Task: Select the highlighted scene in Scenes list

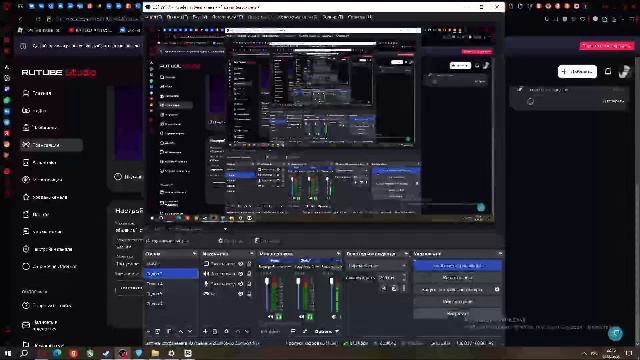Action: pyautogui.click(x=171, y=273)
